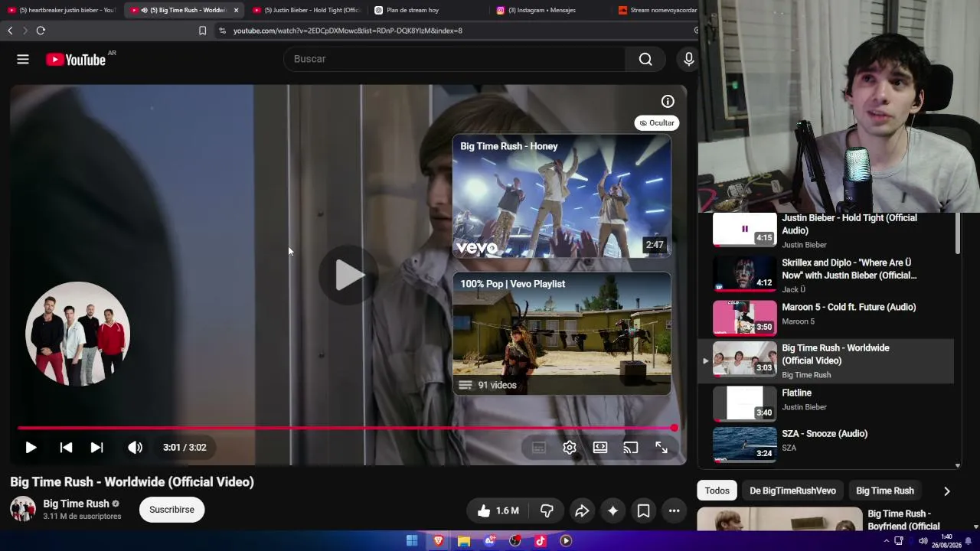Hide the end screen suggestions with Ocultar
The height and width of the screenshot is (551, 980).
click(x=657, y=122)
